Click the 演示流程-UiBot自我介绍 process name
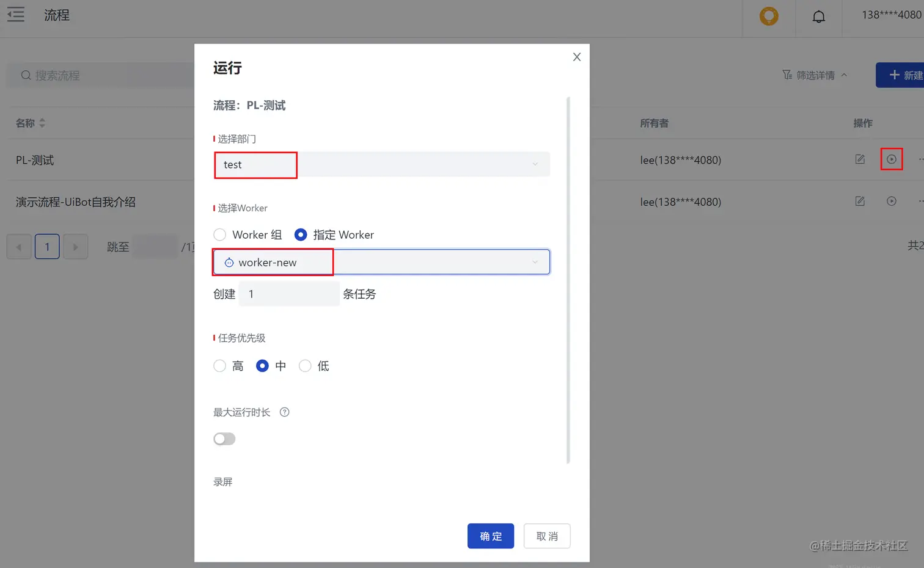924x568 pixels. click(76, 202)
